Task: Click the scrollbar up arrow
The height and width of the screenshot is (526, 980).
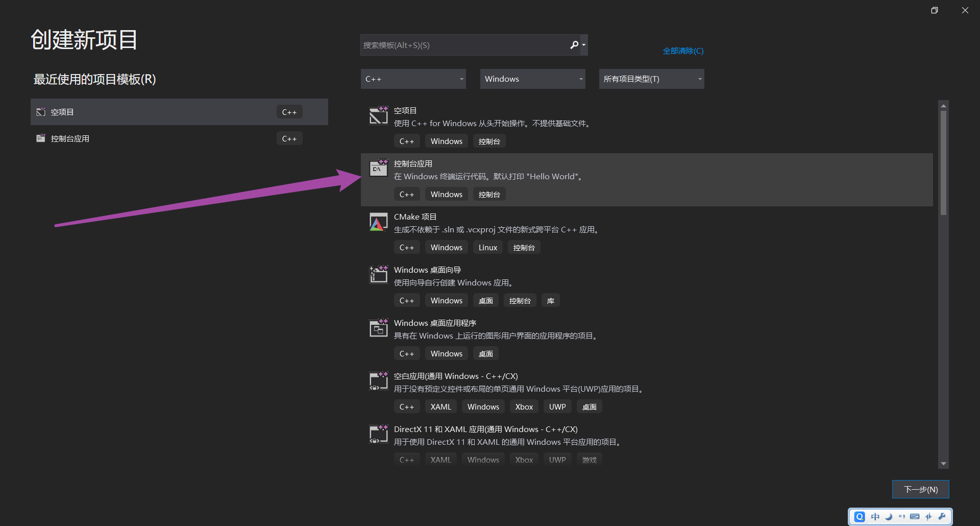Action: (943, 106)
